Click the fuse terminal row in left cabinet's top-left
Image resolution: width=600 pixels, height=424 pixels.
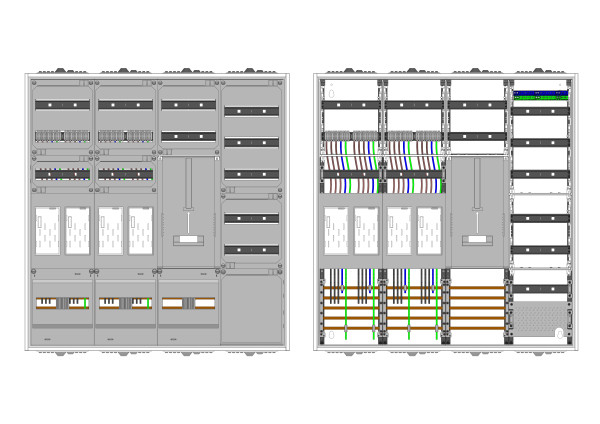62,135
